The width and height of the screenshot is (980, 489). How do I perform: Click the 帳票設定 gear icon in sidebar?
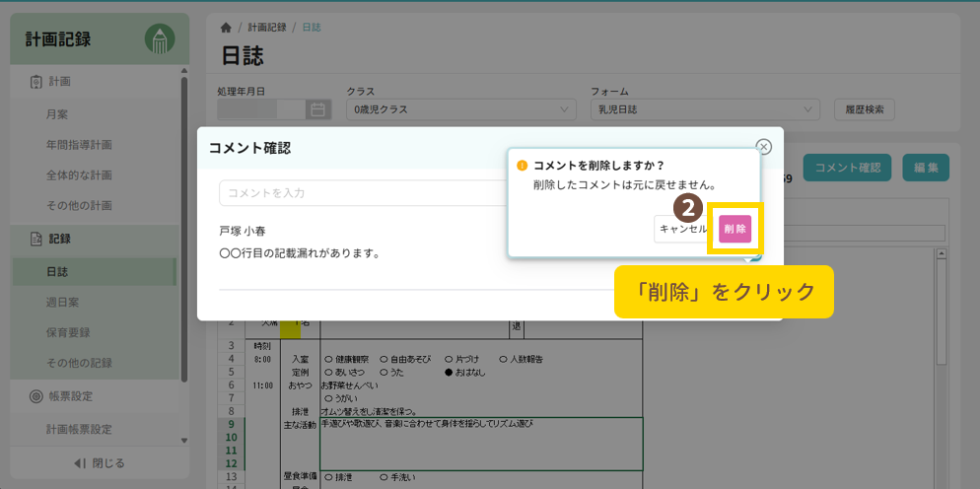click(35, 396)
